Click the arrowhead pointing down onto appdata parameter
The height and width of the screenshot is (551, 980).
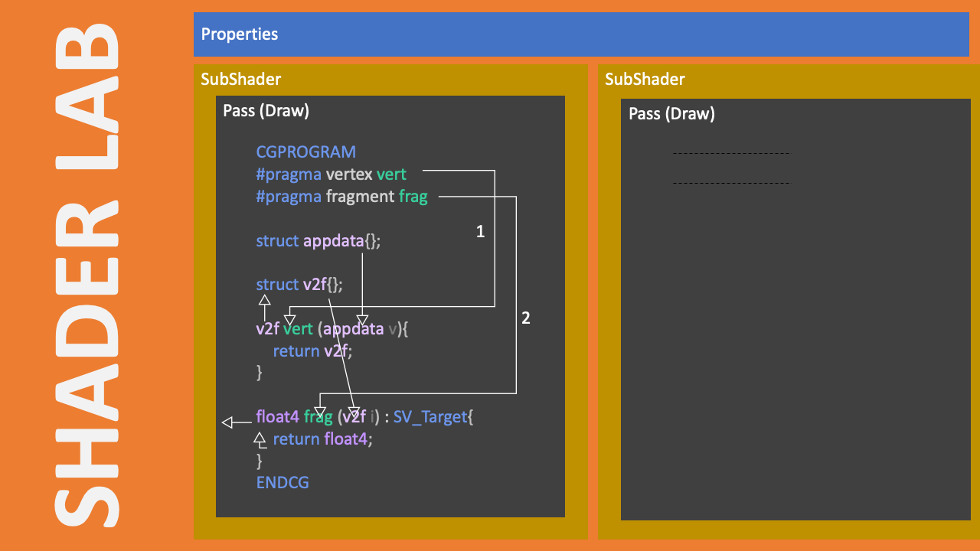362,320
